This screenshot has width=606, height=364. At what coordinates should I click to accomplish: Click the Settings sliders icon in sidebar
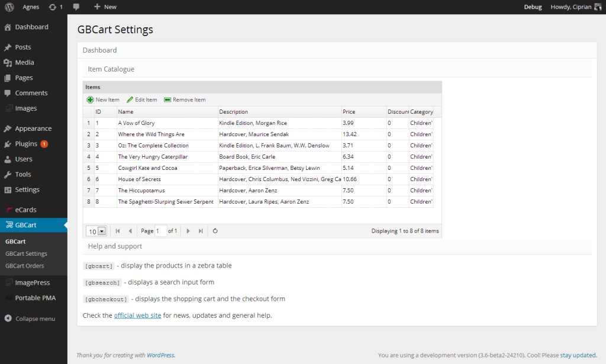click(8, 190)
